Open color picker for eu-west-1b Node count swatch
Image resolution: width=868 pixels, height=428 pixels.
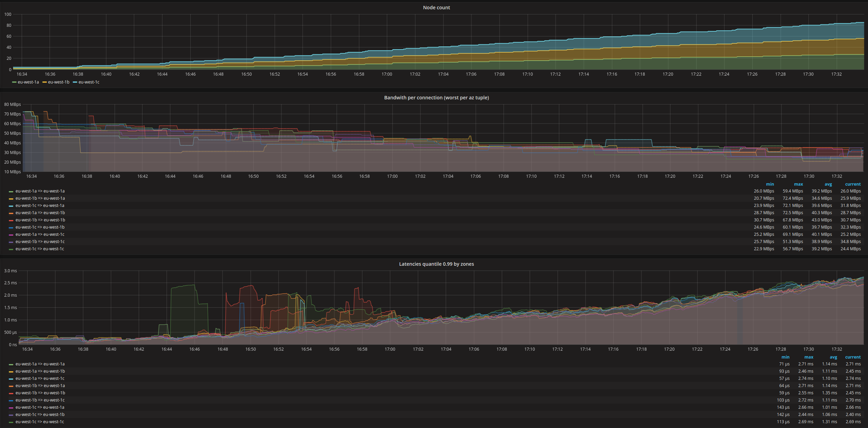pyautogui.click(x=44, y=83)
